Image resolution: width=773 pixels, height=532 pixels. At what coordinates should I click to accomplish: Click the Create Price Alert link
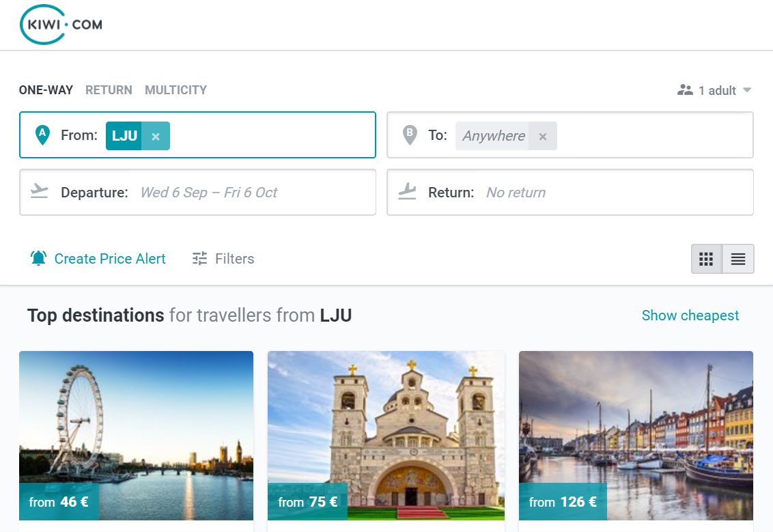tap(110, 259)
